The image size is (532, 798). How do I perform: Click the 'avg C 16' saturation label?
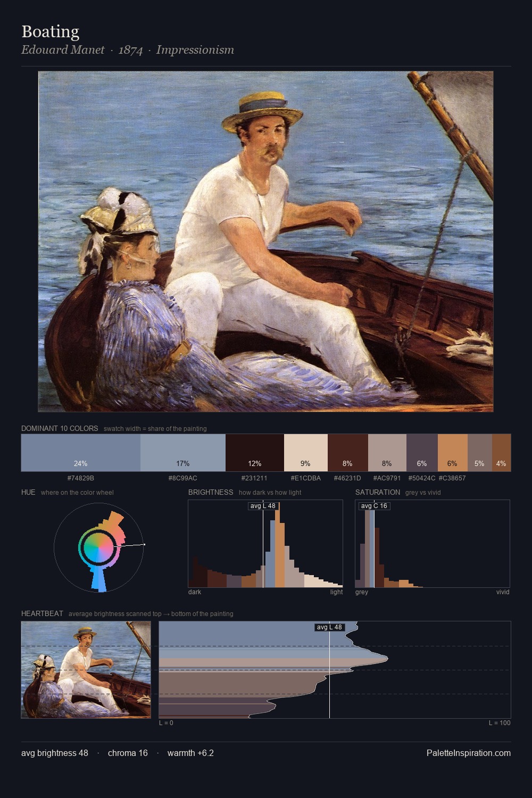pos(374,506)
